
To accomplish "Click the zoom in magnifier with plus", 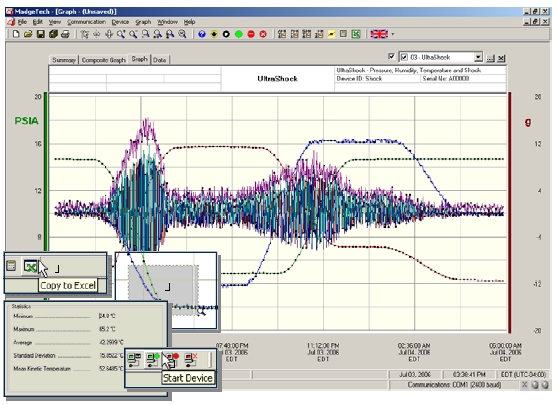I will [121, 34].
